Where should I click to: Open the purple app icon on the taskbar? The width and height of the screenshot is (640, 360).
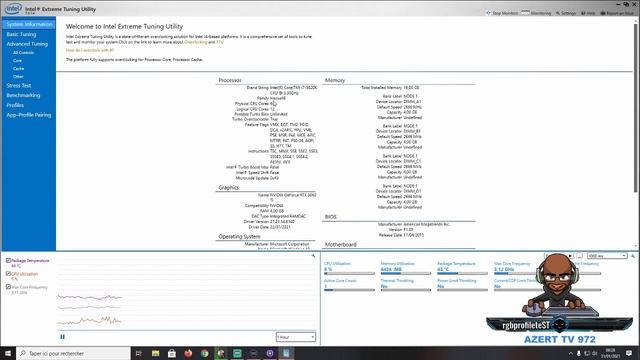[270, 353]
